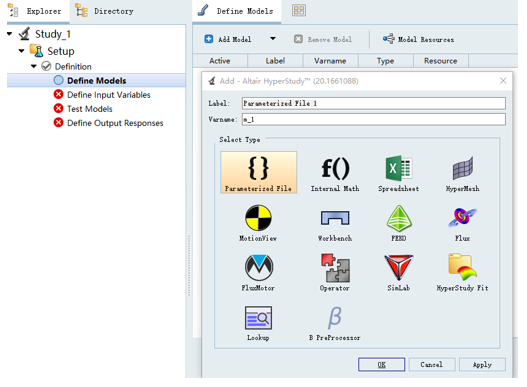
Task: Click the Type column header
Action: click(386, 61)
